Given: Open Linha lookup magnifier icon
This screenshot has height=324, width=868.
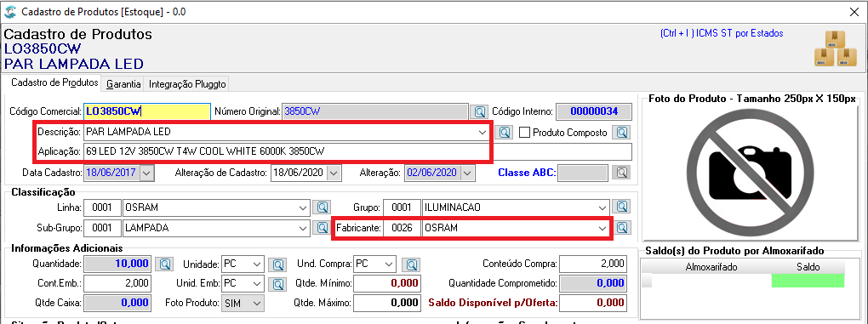Looking at the screenshot, I should coord(321,207).
